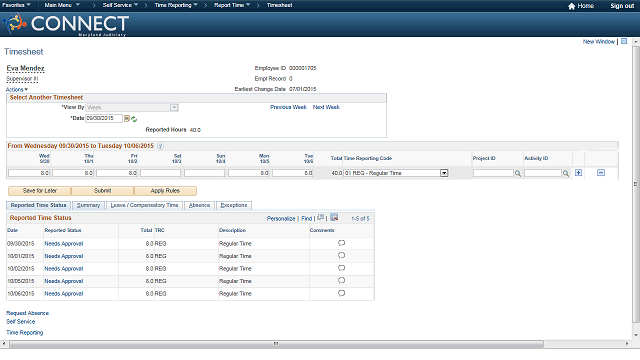Click the Thu 10/1 hours field
This screenshot has height=360, width=640.
click(73, 173)
